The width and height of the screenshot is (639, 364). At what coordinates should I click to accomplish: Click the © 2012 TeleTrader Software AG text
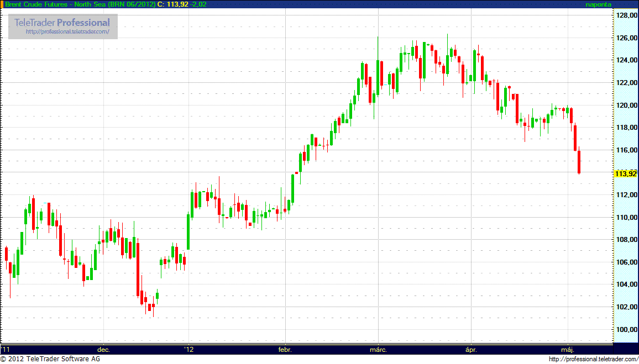click(x=50, y=359)
